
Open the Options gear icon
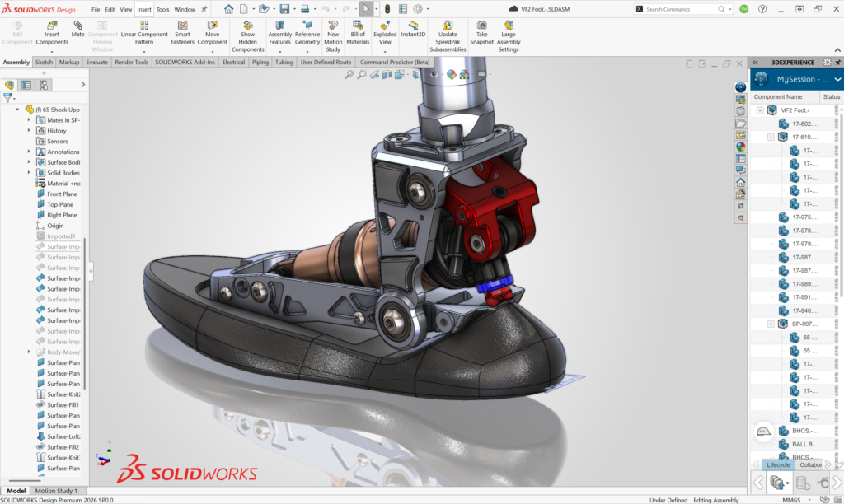418,9
